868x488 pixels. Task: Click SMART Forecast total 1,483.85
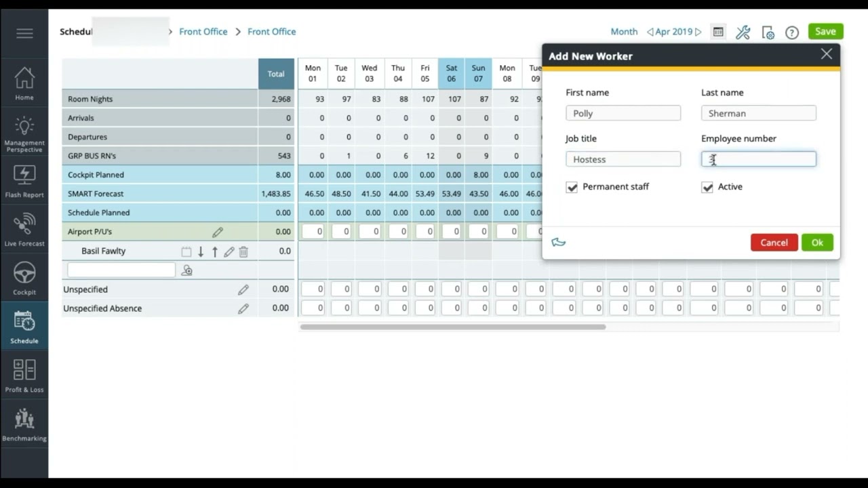point(276,194)
